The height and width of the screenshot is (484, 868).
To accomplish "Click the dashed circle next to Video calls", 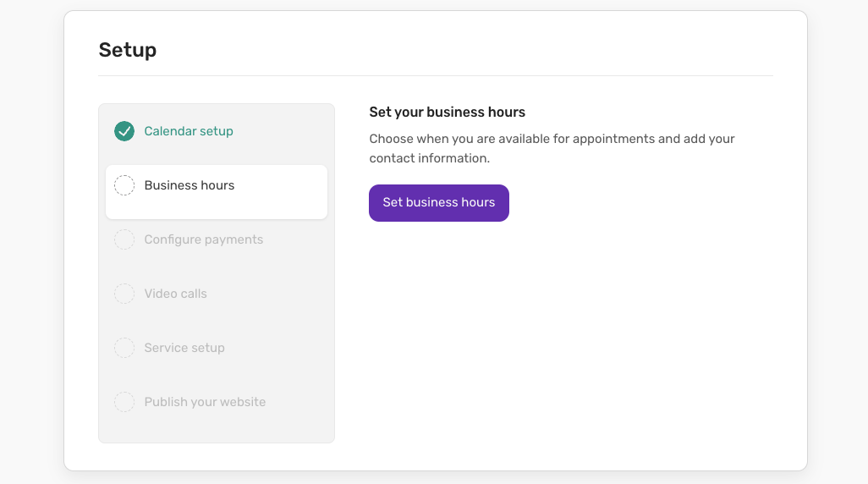I will pos(124,294).
